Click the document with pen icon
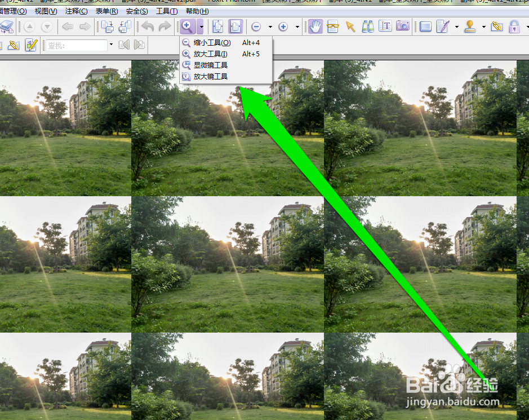This screenshot has height=420, width=529. [443, 26]
